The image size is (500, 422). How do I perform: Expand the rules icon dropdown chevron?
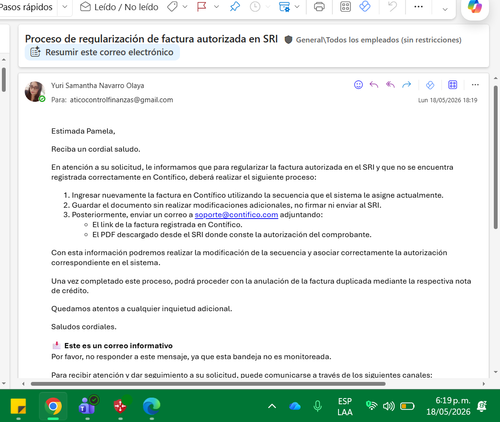(297, 7)
